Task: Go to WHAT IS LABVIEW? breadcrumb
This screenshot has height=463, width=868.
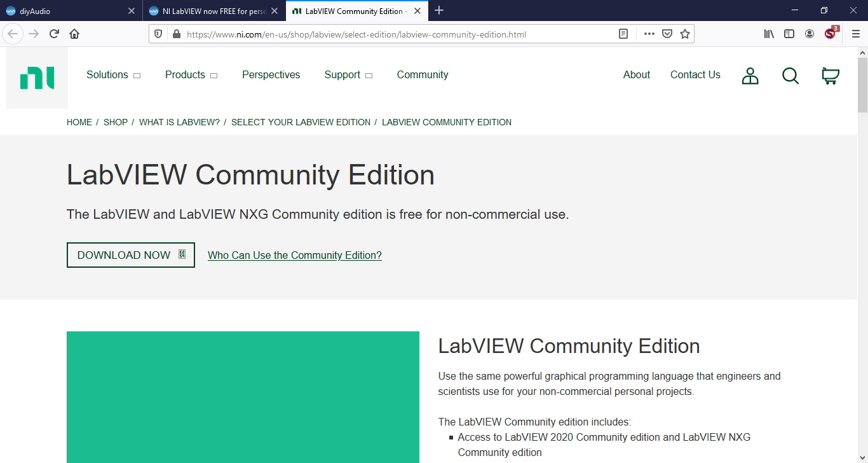Action: pos(179,122)
